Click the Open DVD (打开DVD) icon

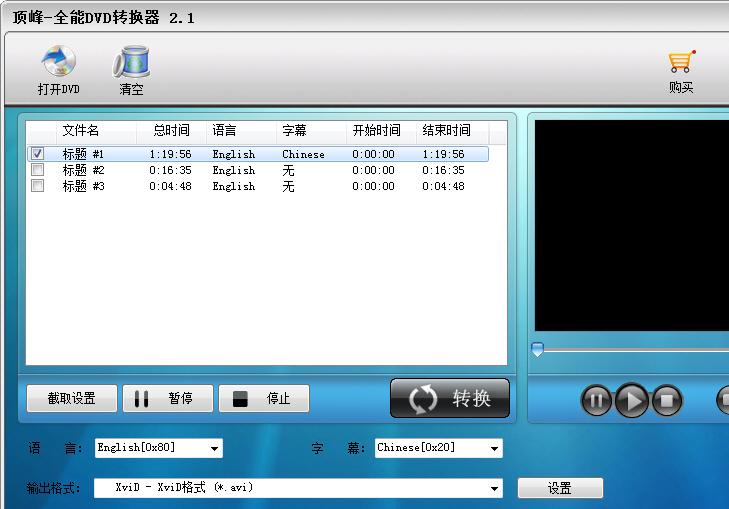click(x=58, y=63)
